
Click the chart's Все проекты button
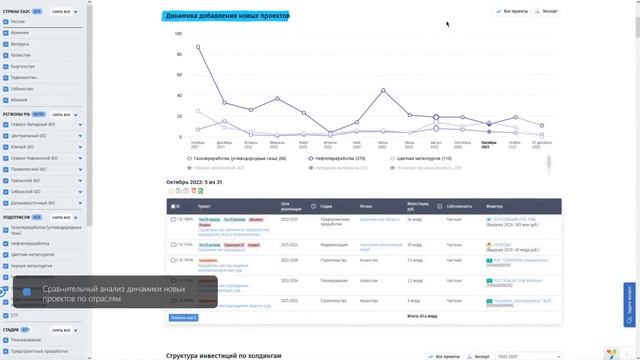[512, 11]
